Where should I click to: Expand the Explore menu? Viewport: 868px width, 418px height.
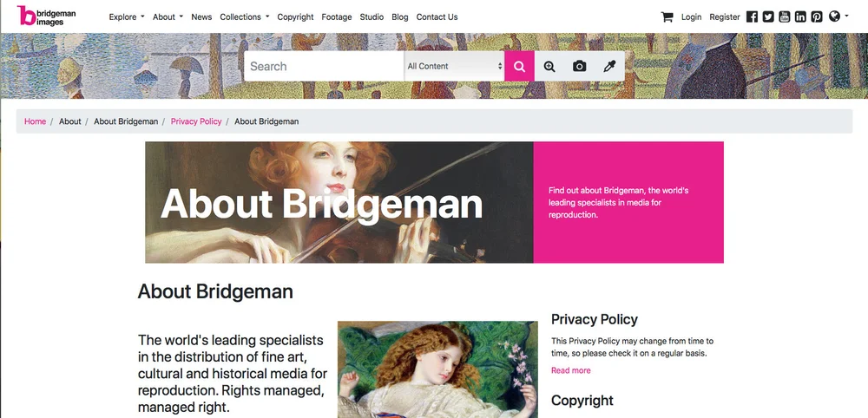click(x=126, y=17)
